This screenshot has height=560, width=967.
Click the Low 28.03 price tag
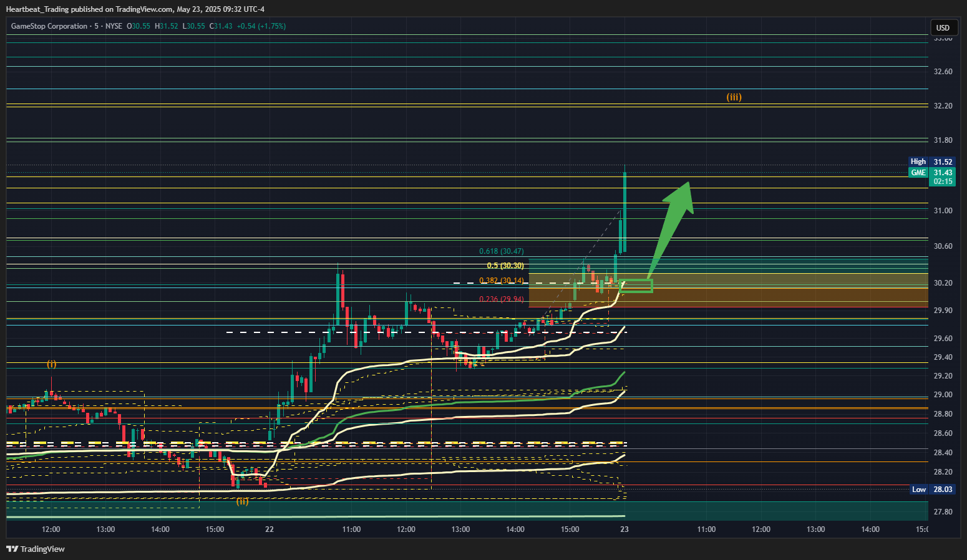(931, 490)
